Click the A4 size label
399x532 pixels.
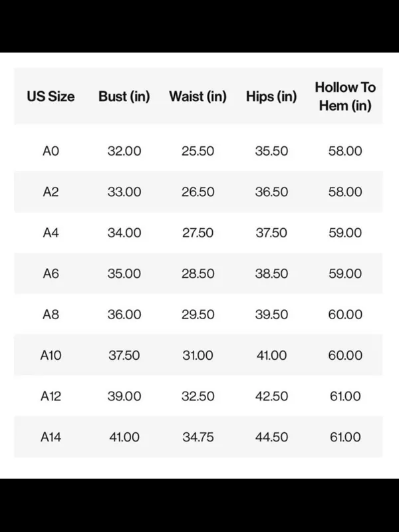tap(51, 233)
